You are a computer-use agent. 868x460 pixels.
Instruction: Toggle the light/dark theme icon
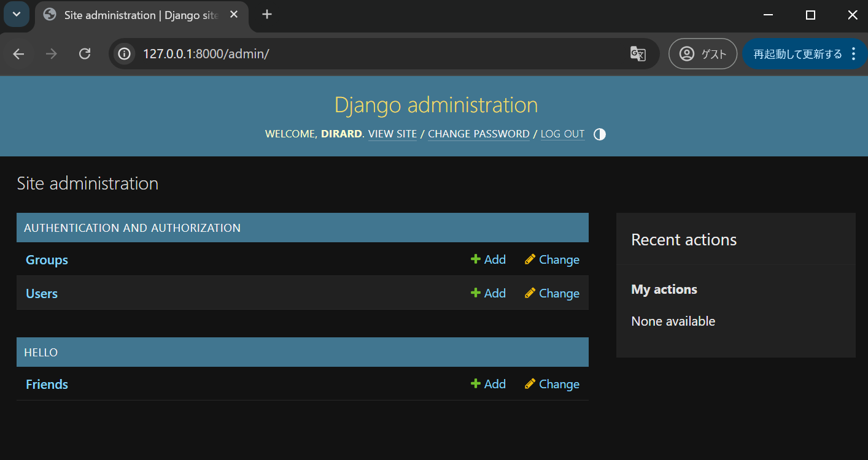600,134
